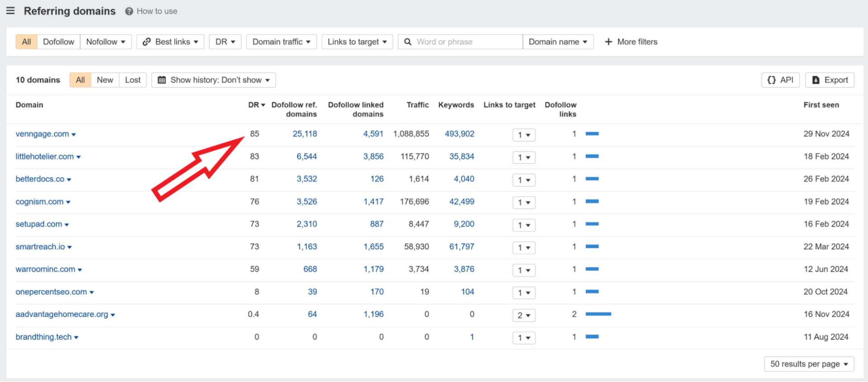Screen dimensions: 868x382
Task: Click the calendar icon in Show history
Action: 161,80
